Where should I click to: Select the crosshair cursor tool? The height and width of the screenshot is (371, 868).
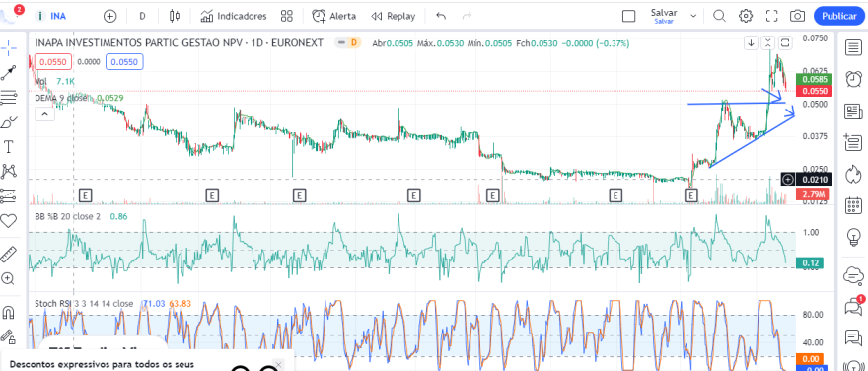pos(8,47)
